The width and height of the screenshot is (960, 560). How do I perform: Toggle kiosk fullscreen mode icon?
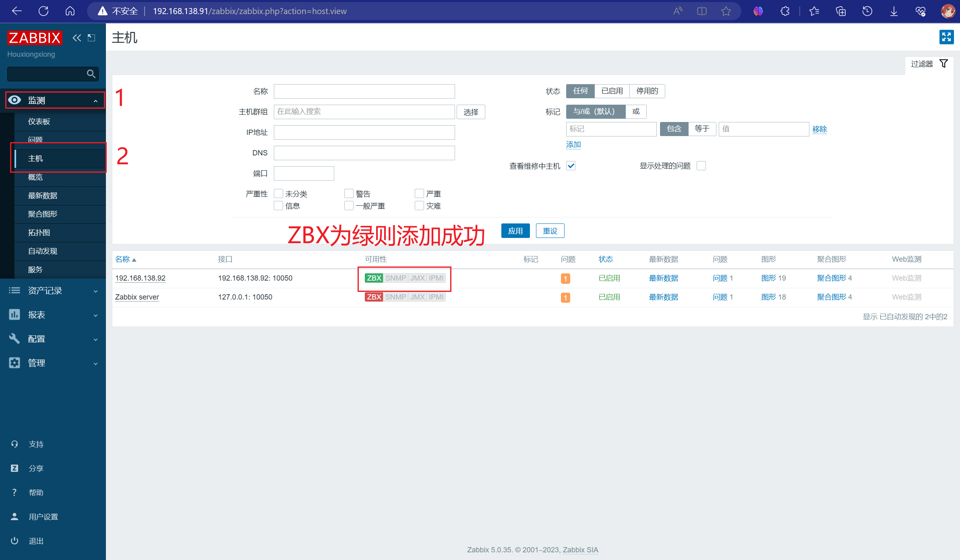pos(946,37)
